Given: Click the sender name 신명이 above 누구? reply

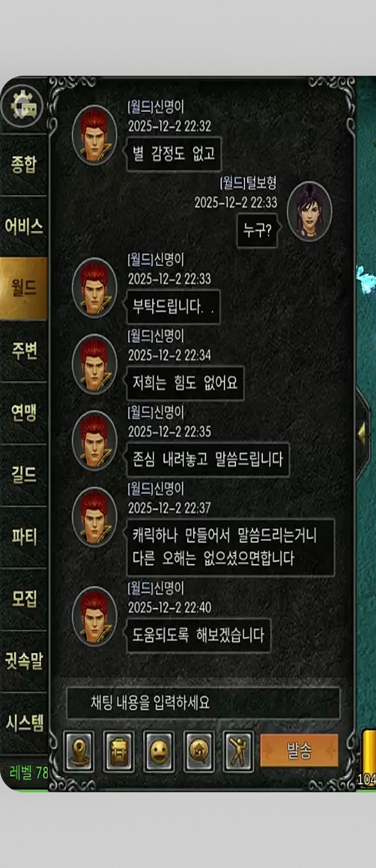Looking at the screenshot, I should click(169, 107).
